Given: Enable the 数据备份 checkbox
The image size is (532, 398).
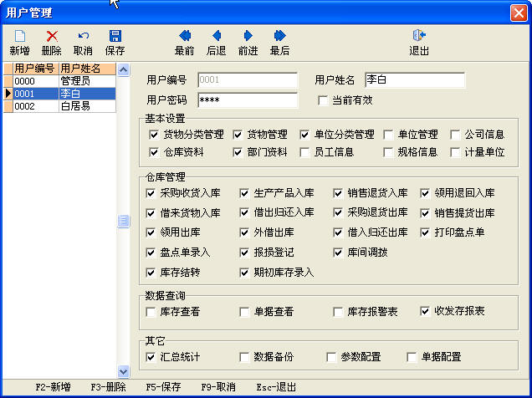Looking at the screenshot, I should pyautogui.click(x=244, y=357).
